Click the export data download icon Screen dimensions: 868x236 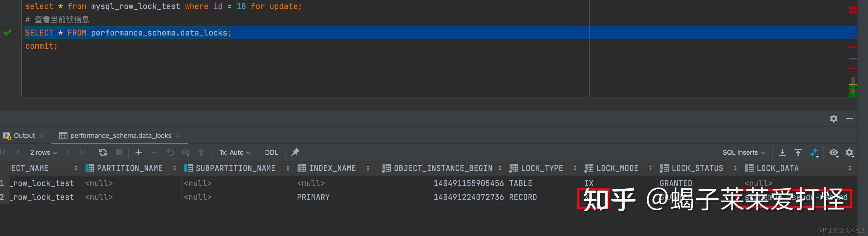[782, 153]
